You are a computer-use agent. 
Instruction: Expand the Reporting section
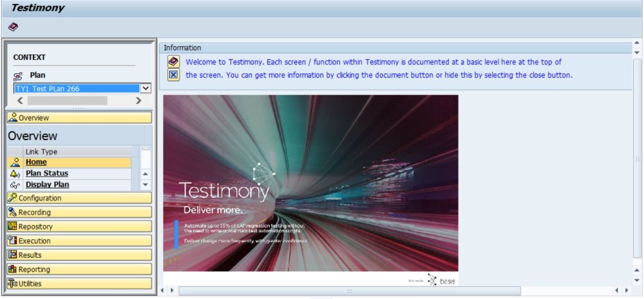click(x=79, y=269)
